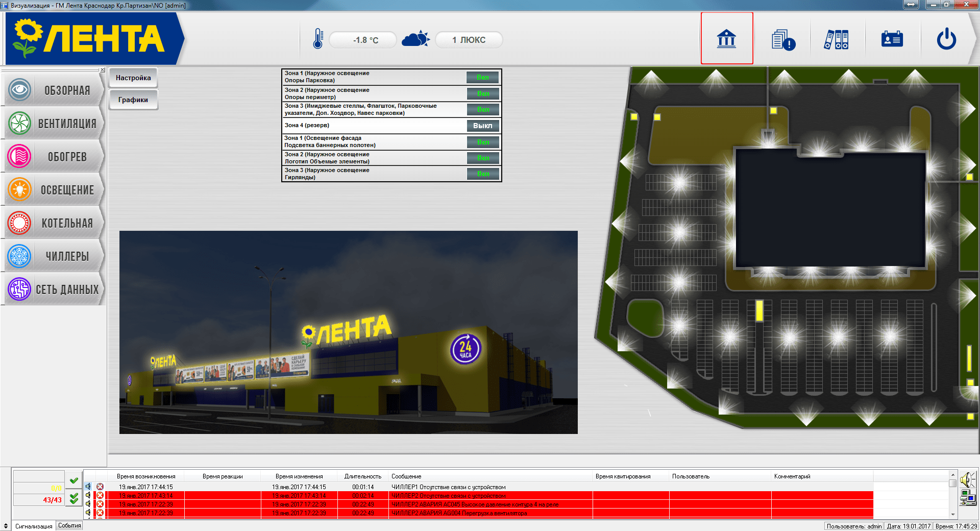Viewport: 980px width, 531px height.
Task: Toggle Зона 2 Опоры периметр lighting
Action: click(x=483, y=93)
